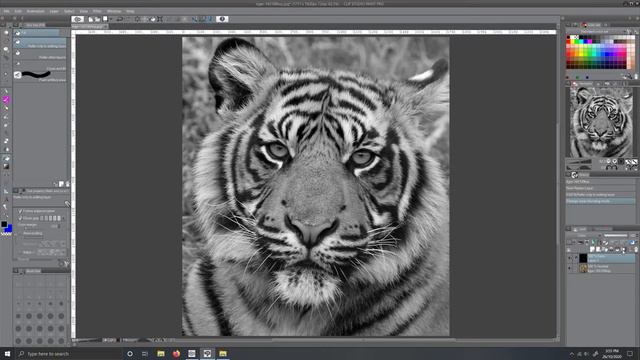Click the Navigator tiger preview thumbnail
Image resolution: width=640 pixels, height=360 pixels.
[601, 122]
